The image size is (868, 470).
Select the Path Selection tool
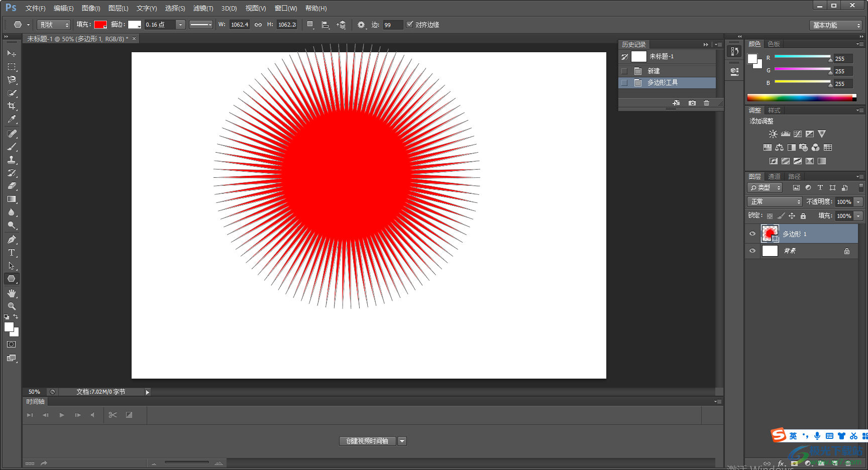point(12,266)
